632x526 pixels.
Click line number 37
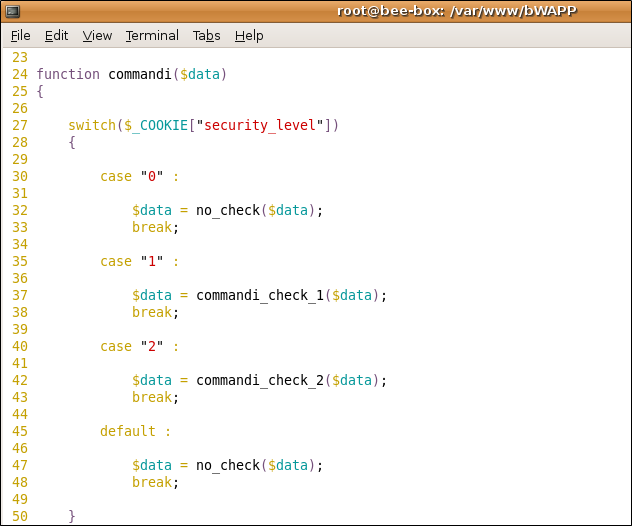[20, 295]
